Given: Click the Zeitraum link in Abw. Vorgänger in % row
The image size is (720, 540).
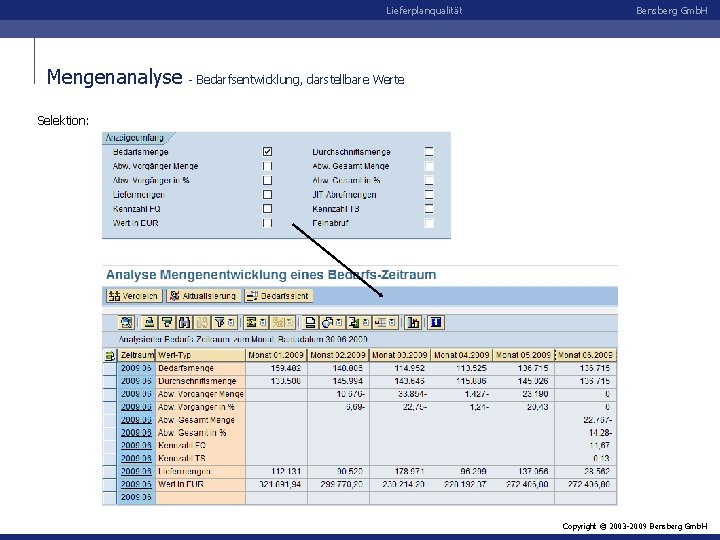Looking at the screenshot, I should (x=136, y=407).
